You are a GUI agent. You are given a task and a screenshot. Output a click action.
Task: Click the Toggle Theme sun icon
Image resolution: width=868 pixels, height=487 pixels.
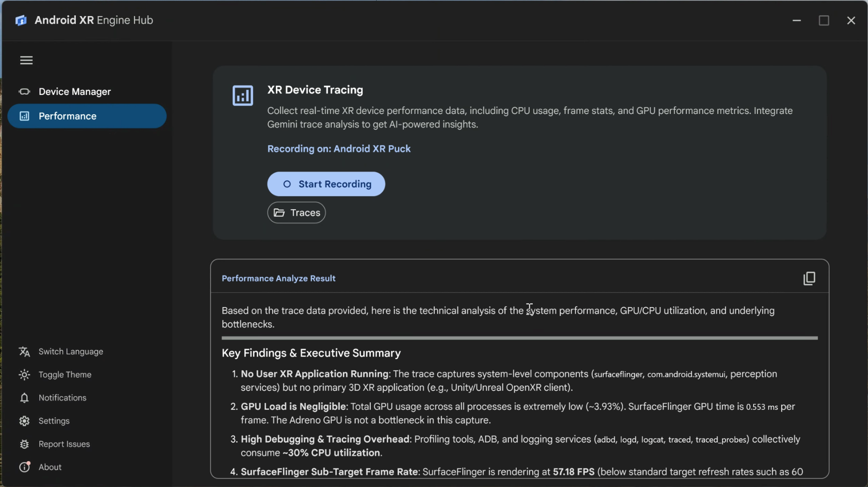(x=25, y=374)
